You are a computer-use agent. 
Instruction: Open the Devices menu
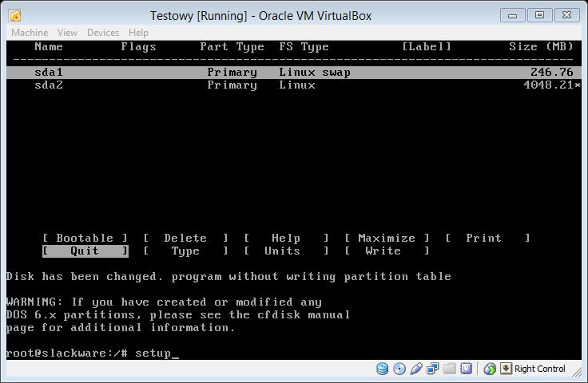(103, 33)
